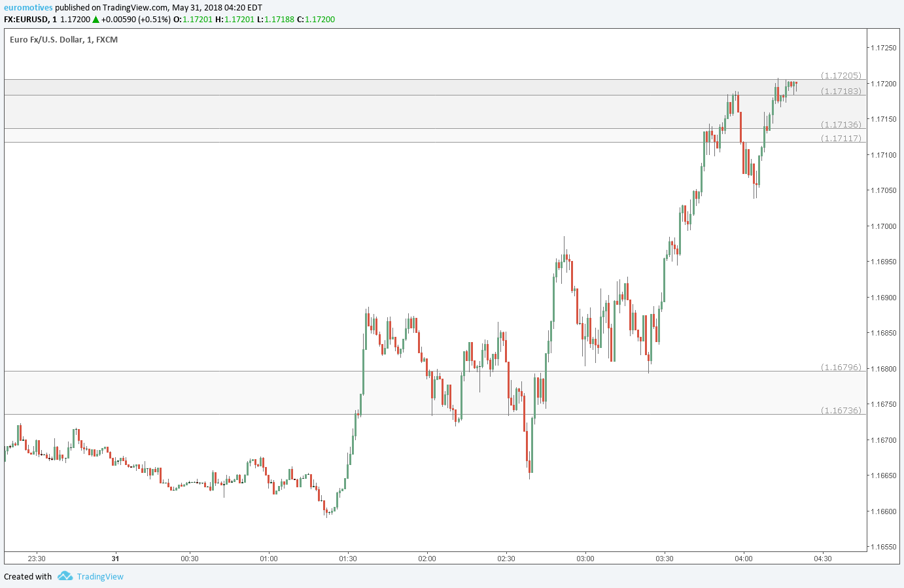The height and width of the screenshot is (588, 904).
Task: Click the low value L:1.17188
Action: (275, 20)
